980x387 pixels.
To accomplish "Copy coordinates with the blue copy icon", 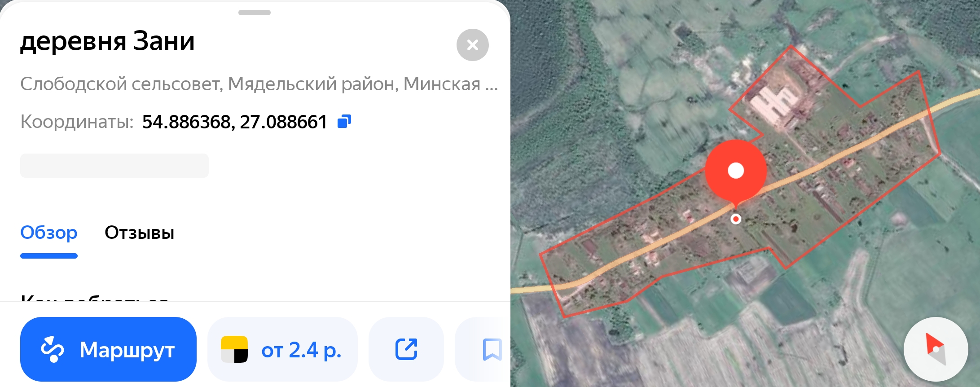I will (x=344, y=121).
